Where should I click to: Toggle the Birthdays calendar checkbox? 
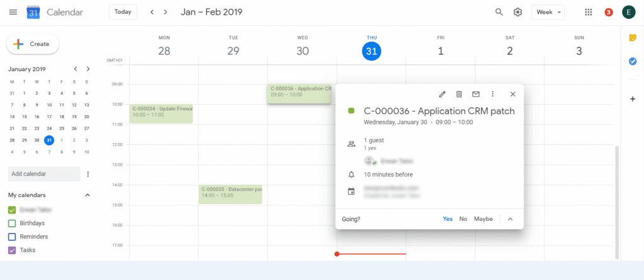point(12,223)
